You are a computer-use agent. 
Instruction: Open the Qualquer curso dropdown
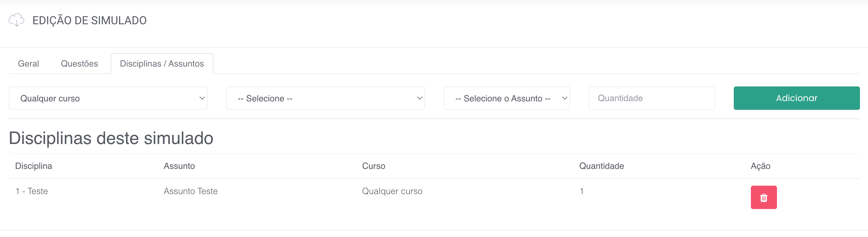click(x=108, y=98)
